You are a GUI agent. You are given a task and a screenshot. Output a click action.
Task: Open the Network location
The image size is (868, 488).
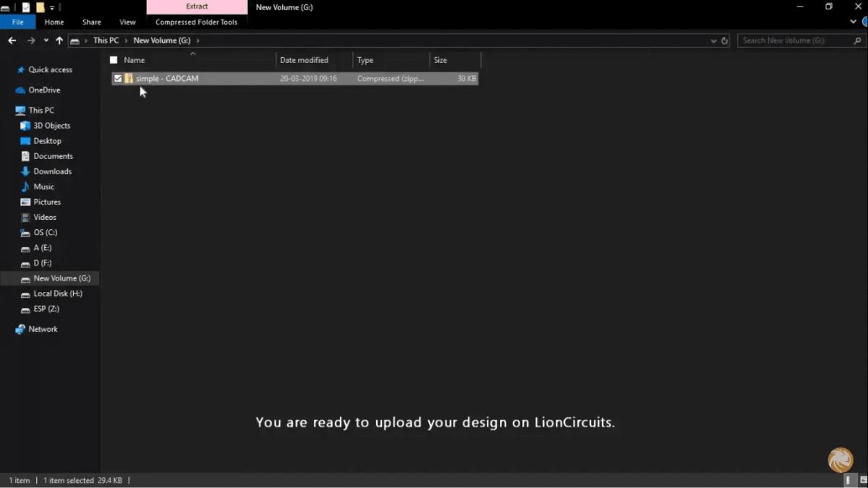(x=43, y=329)
